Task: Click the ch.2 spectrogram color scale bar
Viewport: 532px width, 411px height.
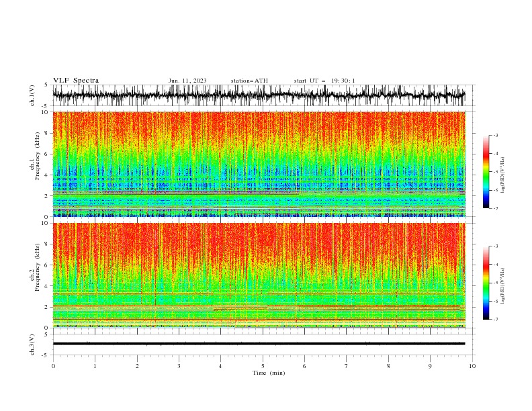Action: (x=486, y=283)
